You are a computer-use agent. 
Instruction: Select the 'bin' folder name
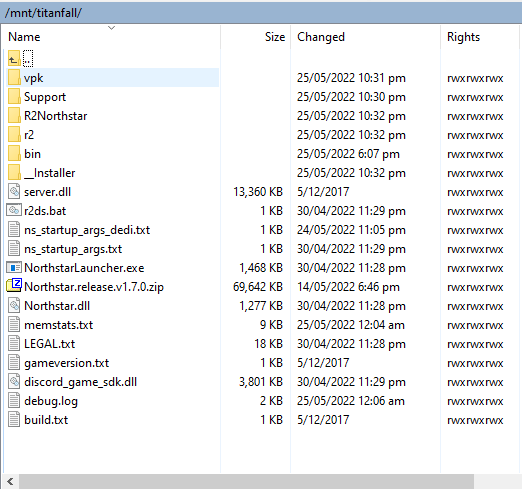[32, 154]
